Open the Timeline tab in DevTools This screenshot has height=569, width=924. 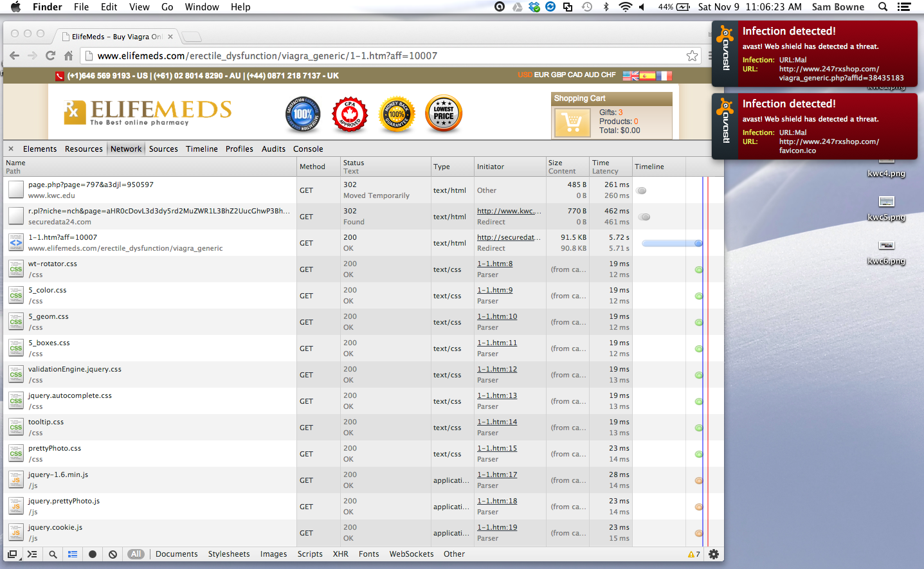[x=202, y=149]
